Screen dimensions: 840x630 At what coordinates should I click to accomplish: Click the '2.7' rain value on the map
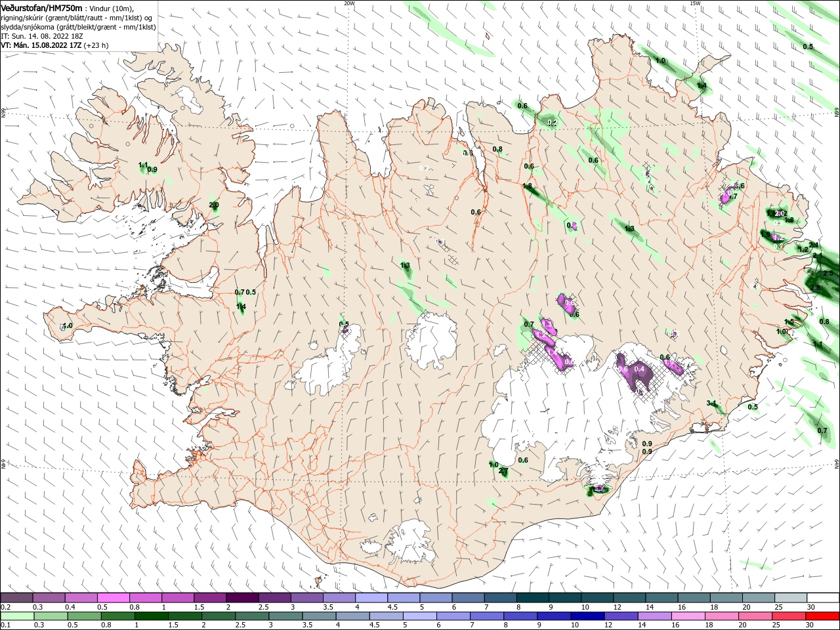pos(503,471)
